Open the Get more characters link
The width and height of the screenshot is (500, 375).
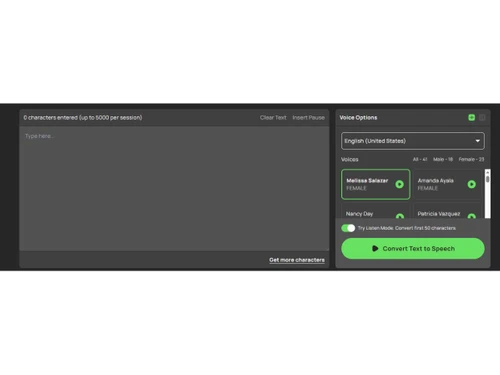pyautogui.click(x=297, y=260)
